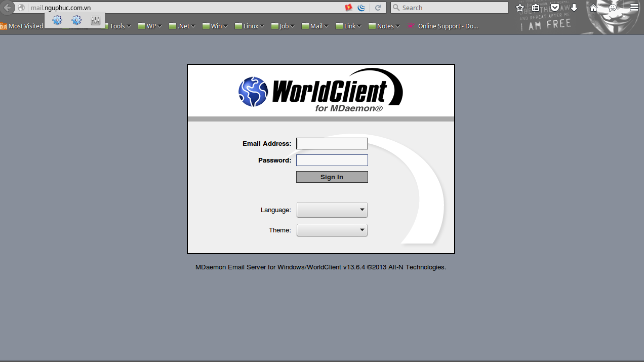Focus the Email Address field
The height and width of the screenshot is (362, 644).
coord(332,143)
